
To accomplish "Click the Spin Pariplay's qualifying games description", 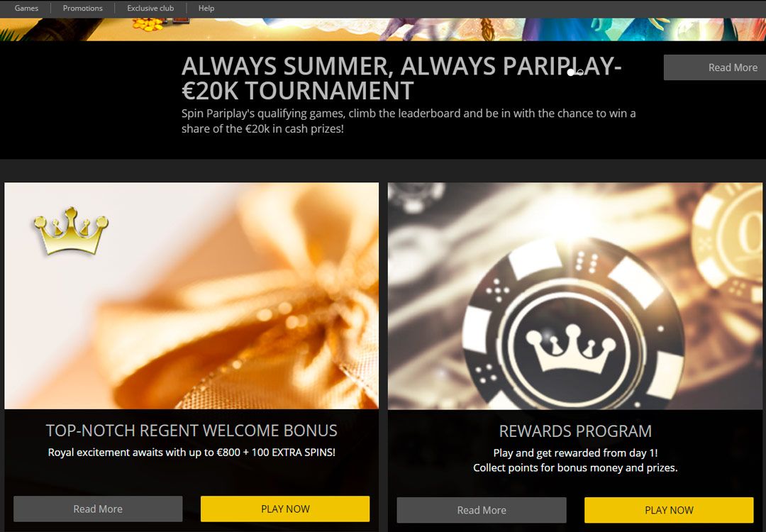I will pos(409,121).
